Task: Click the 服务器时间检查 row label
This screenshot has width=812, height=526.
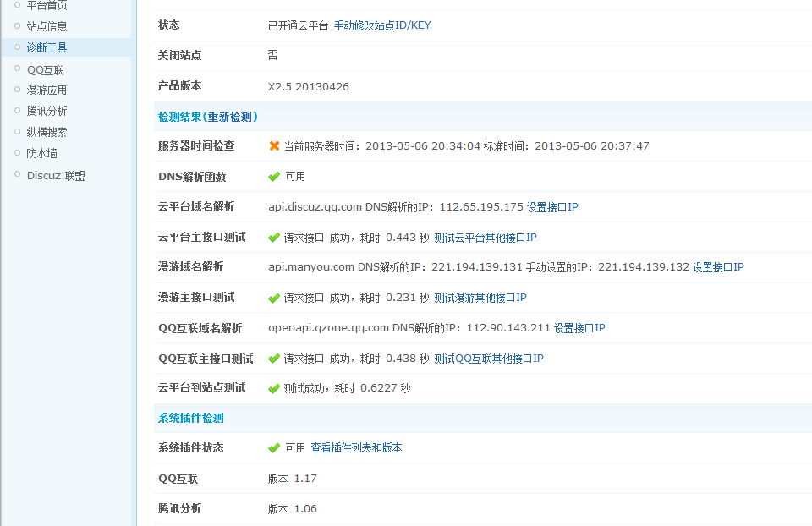Action: click(196, 146)
